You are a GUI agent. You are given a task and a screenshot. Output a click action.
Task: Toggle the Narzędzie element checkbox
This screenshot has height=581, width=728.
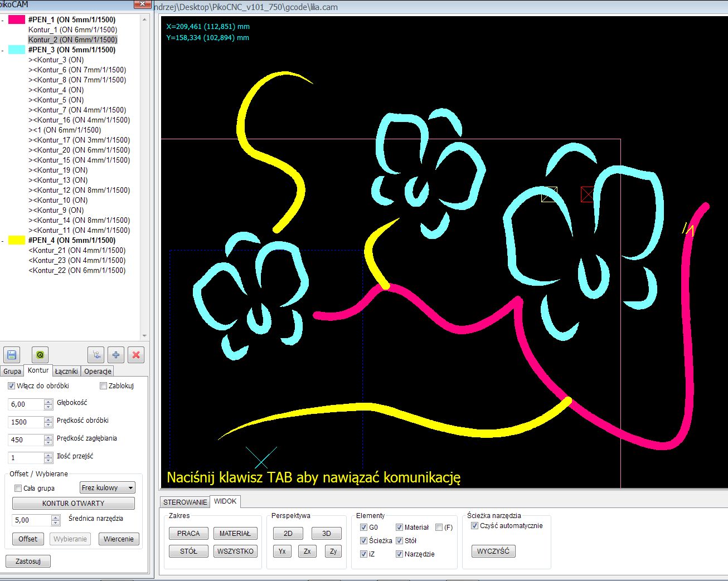[399, 554]
